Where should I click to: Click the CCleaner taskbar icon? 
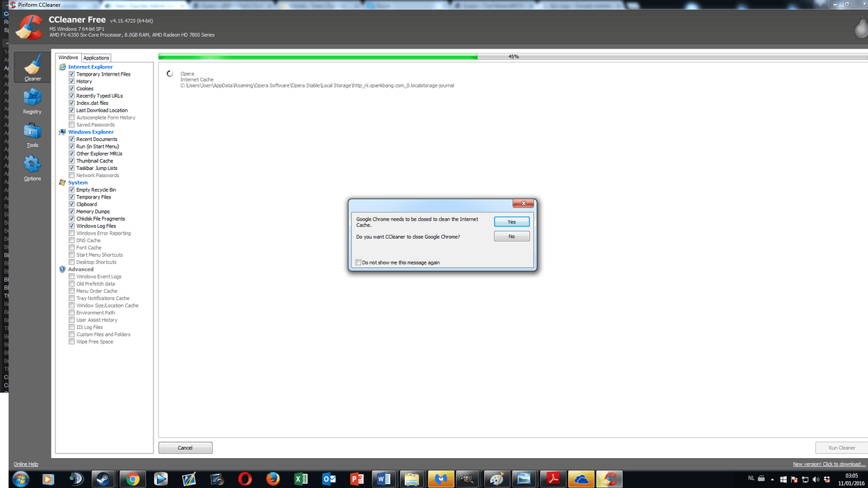610,479
